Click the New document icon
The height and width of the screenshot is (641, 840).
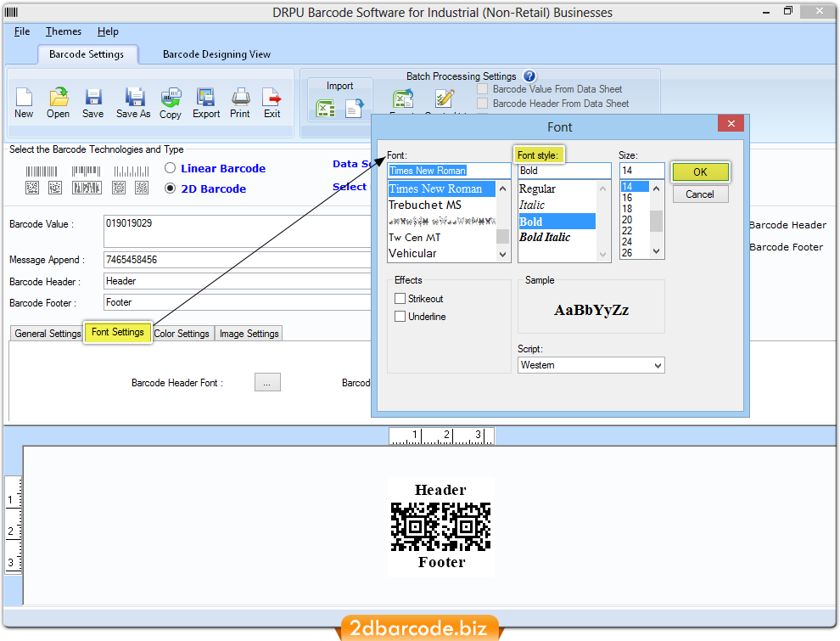point(24,97)
